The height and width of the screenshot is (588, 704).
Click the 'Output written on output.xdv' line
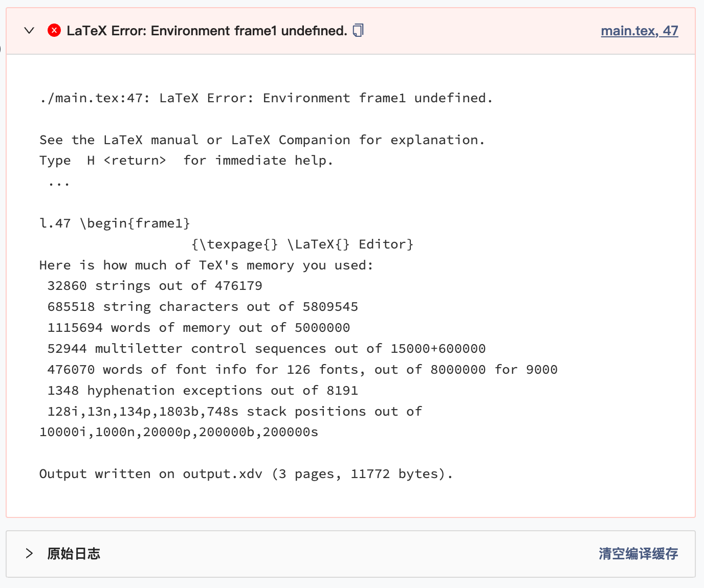(246, 474)
